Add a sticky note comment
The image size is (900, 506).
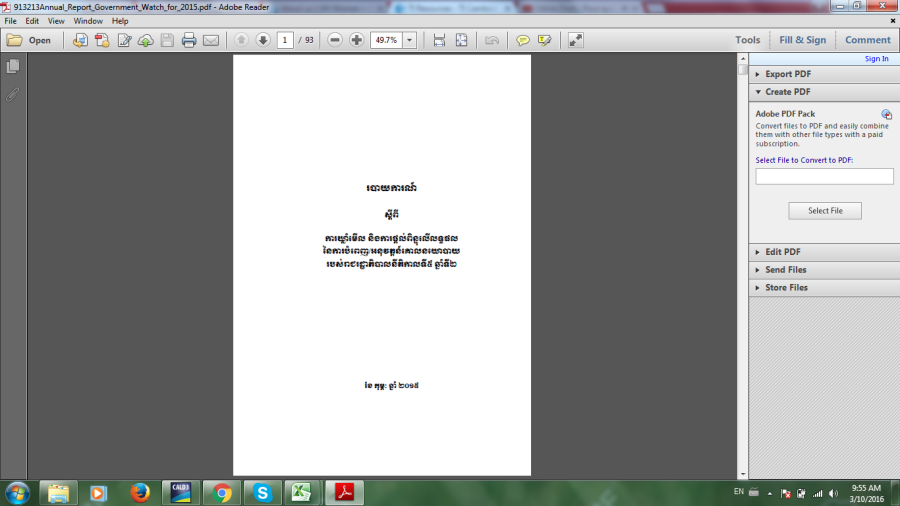click(x=522, y=40)
